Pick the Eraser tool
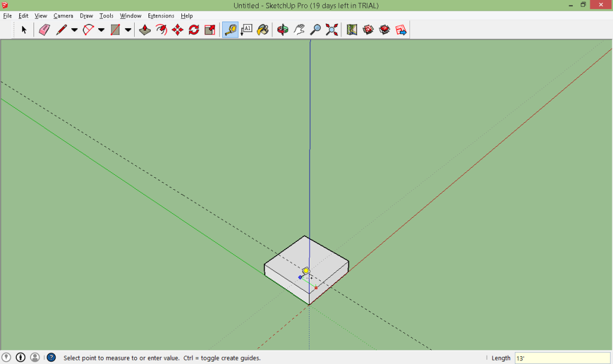The image size is (613, 364). [x=43, y=29]
